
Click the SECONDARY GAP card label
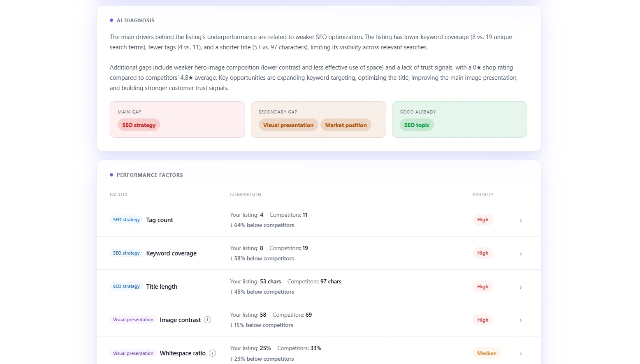point(278,112)
